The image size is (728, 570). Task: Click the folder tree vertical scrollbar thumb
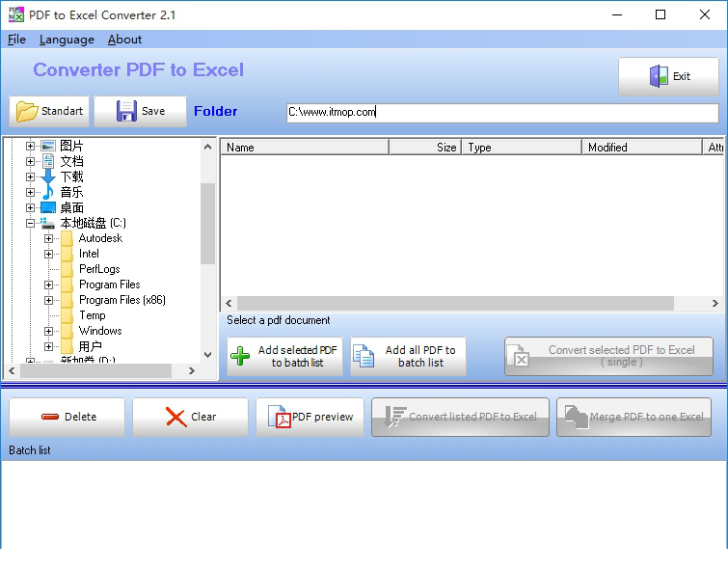tap(207, 224)
